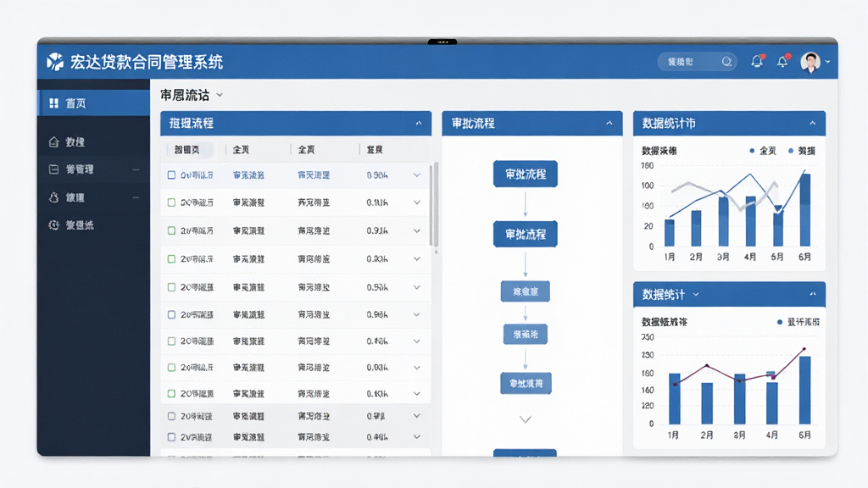This screenshot has height=488, width=868.
Task: Click the gear icon in the sidebar
Action: tap(53, 225)
